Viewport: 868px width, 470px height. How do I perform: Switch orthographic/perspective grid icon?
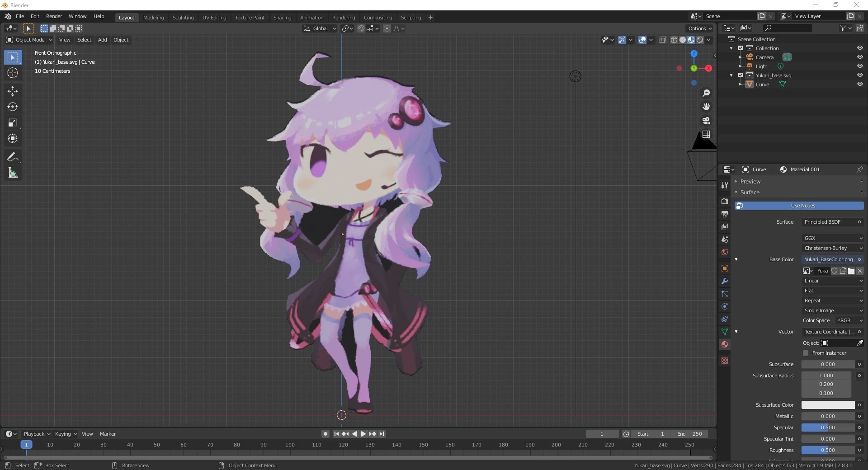[x=706, y=134]
